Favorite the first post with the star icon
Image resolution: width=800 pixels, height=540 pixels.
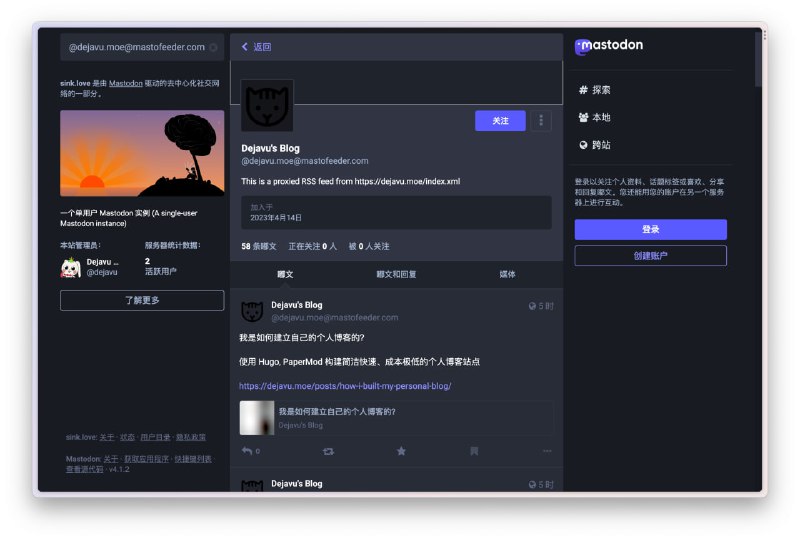pyautogui.click(x=401, y=451)
